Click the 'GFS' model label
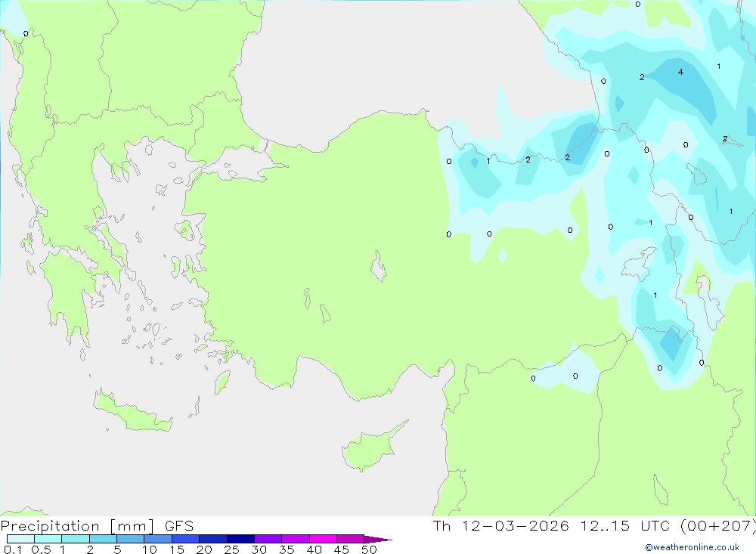The height and width of the screenshot is (554, 756). pyautogui.click(x=179, y=526)
